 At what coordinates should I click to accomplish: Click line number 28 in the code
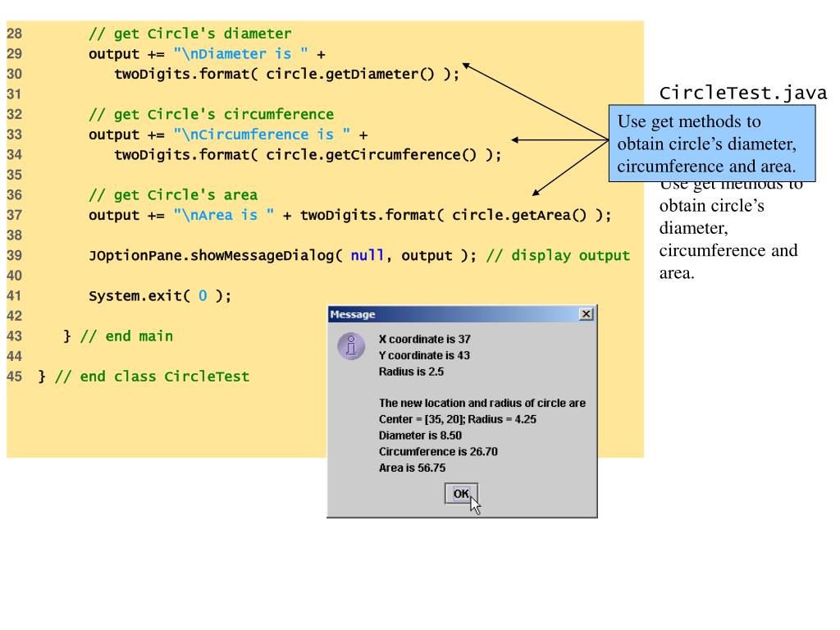tap(15, 34)
